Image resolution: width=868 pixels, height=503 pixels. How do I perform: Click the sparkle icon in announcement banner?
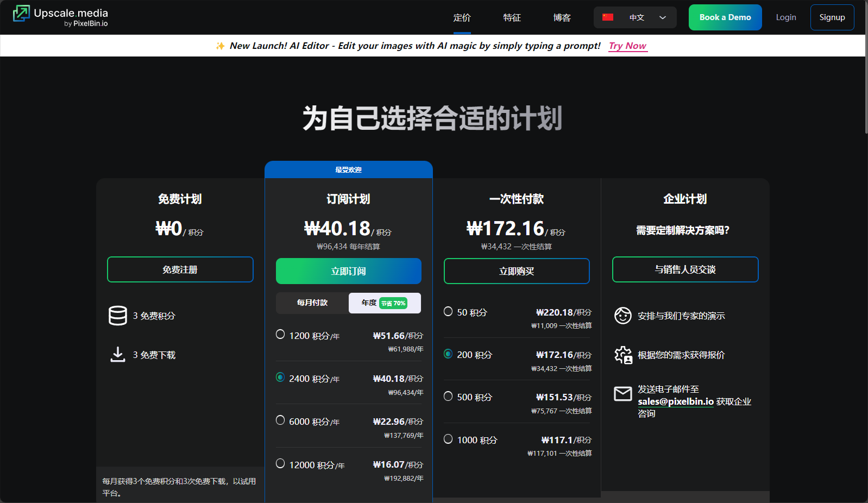pyautogui.click(x=220, y=46)
